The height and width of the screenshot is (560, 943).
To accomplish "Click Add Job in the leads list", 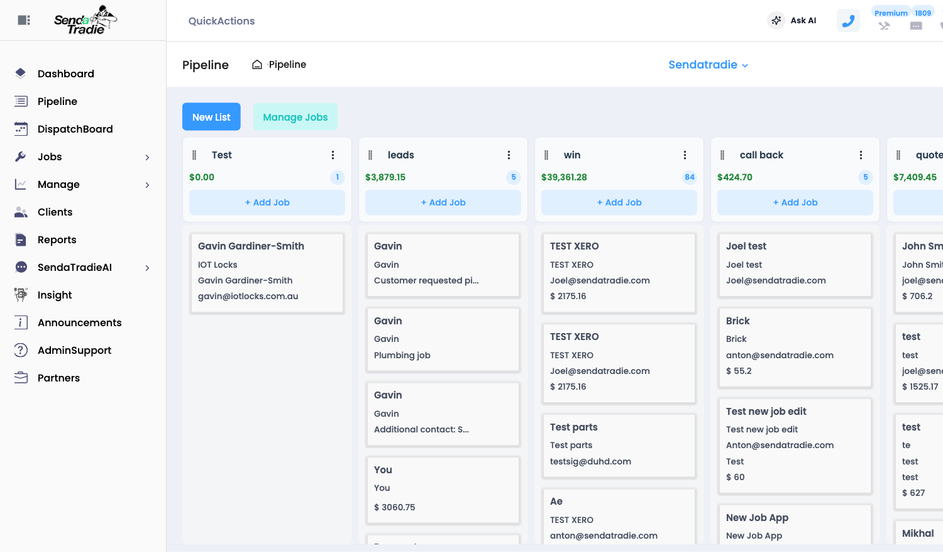I will point(443,202).
